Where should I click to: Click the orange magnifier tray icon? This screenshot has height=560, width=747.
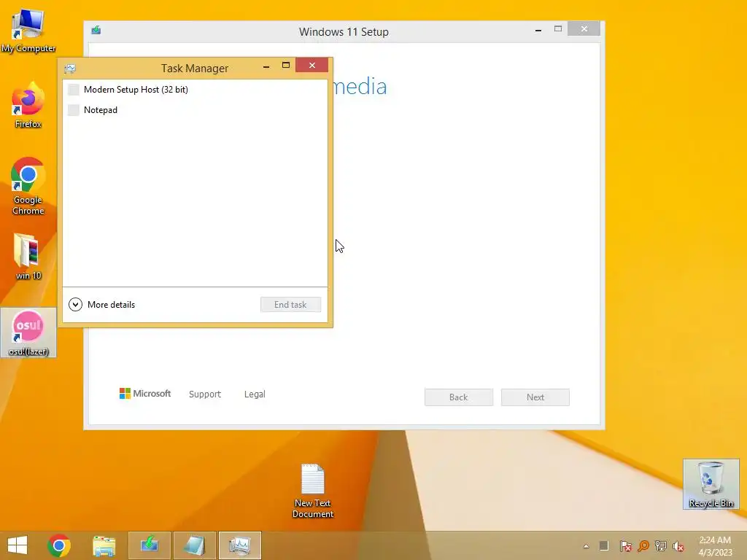(643, 546)
